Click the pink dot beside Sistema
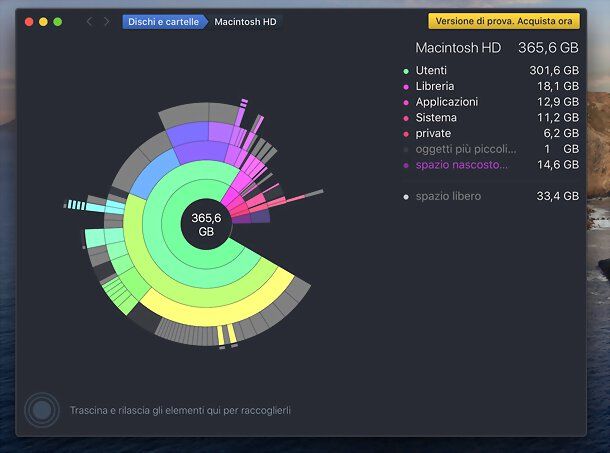The image size is (610, 453). pos(406,118)
